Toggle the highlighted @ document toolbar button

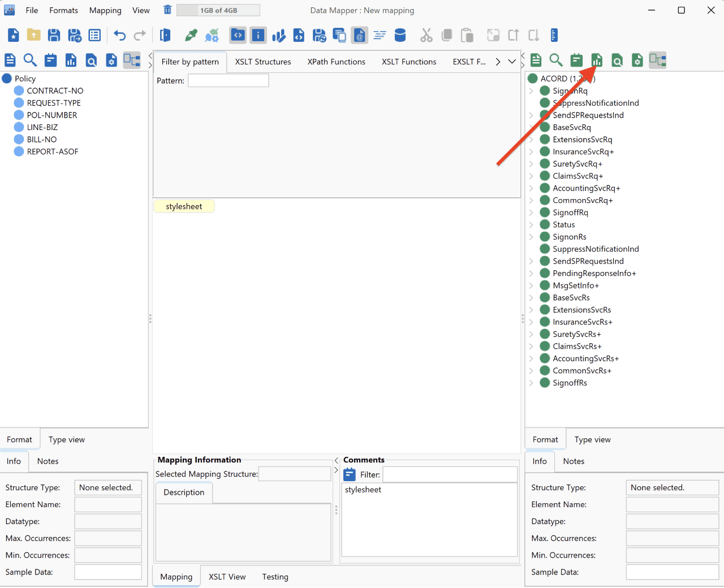(x=359, y=35)
